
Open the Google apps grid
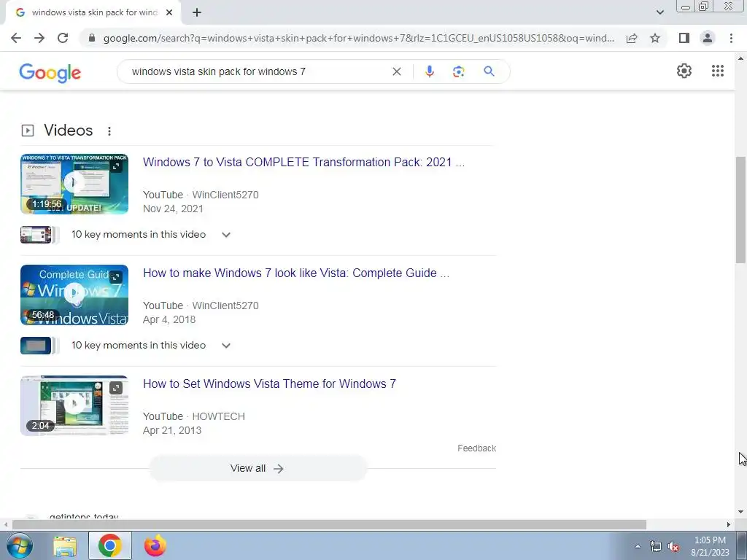pyautogui.click(x=718, y=71)
